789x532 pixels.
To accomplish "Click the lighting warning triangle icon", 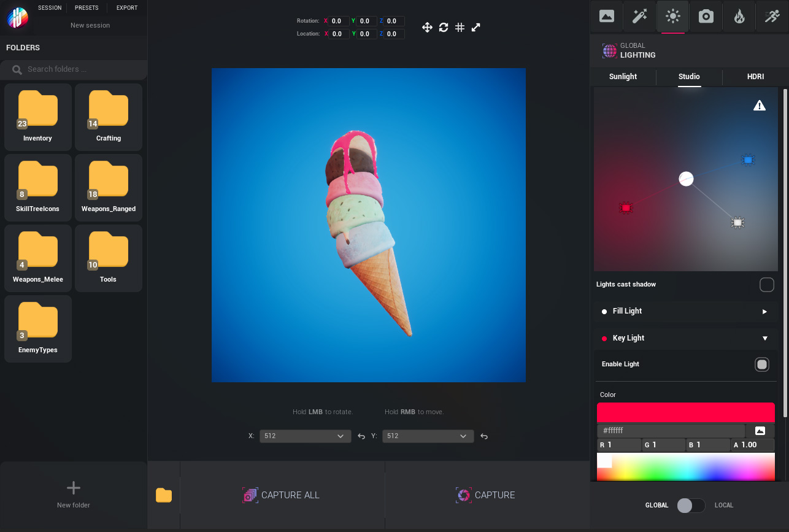I will (x=760, y=106).
